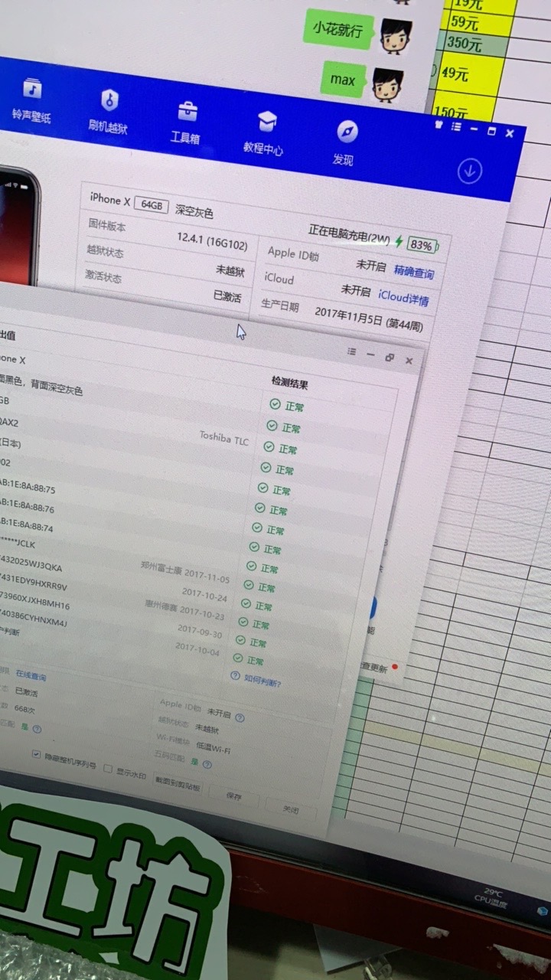Click the 关闭 button in the report dialog
The image size is (551, 980).
(291, 808)
